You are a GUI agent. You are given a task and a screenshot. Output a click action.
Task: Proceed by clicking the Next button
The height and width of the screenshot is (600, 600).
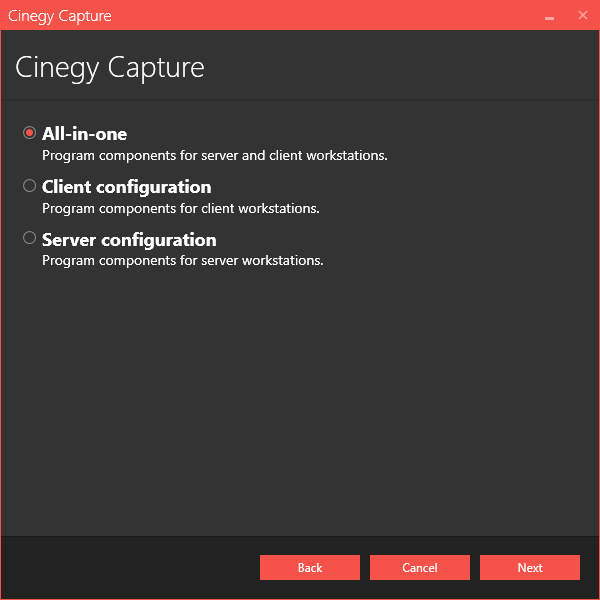click(x=530, y=568)
